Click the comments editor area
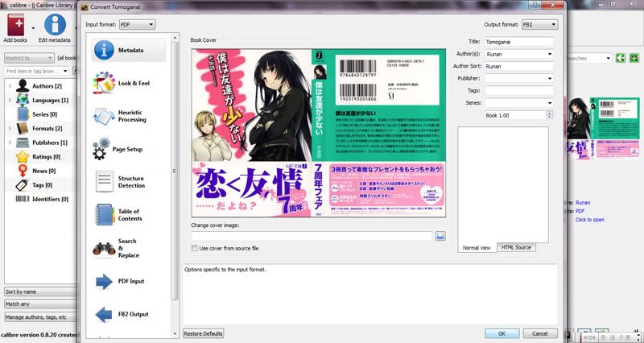 pos(503,185)
